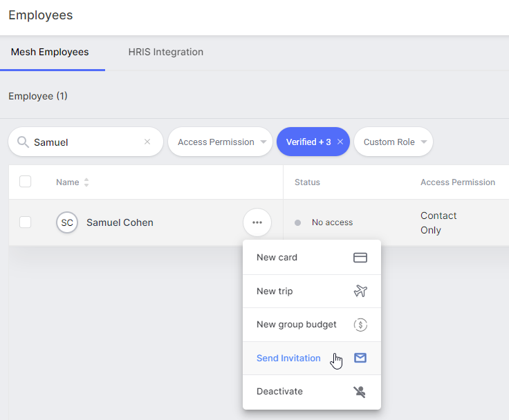Toggle the select-all checkbox in the header
Viewport: 509px width, 420px height.
click(26, 182)
